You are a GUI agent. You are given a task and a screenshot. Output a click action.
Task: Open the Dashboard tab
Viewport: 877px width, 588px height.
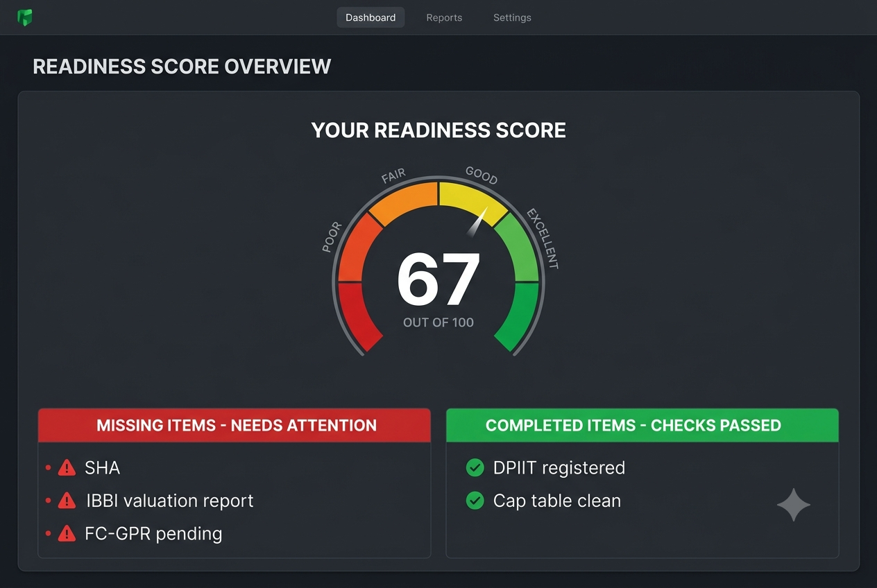click(x=371, y=17)
